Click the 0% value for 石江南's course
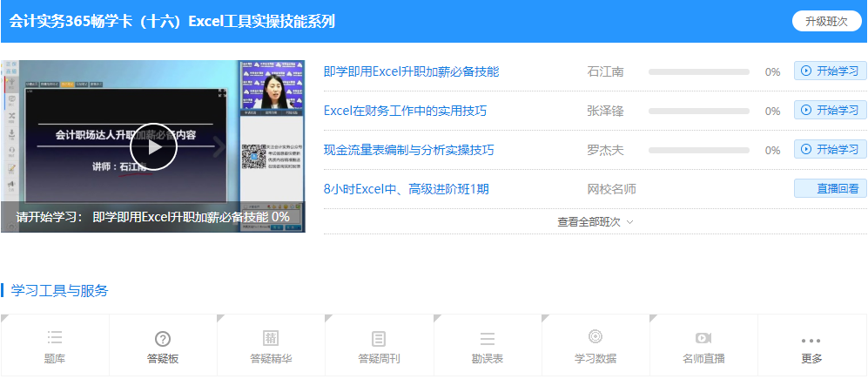The width and height of the screenshot is (868, 379). click(772, 72)
